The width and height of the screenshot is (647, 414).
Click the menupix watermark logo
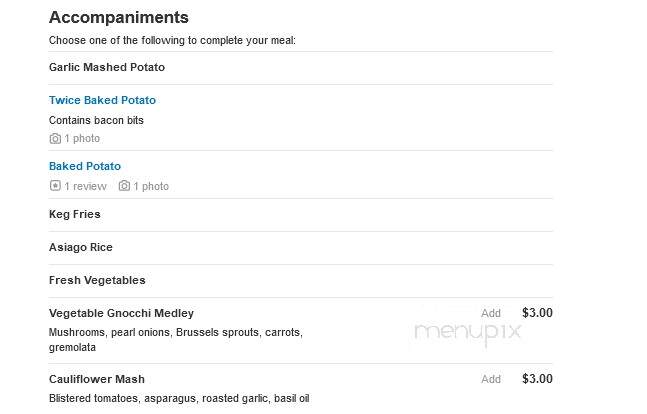[x=467, y=333]
